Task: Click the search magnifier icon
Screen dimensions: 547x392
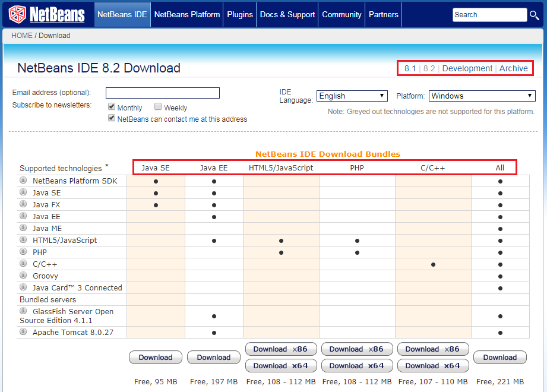Action: 535,15
